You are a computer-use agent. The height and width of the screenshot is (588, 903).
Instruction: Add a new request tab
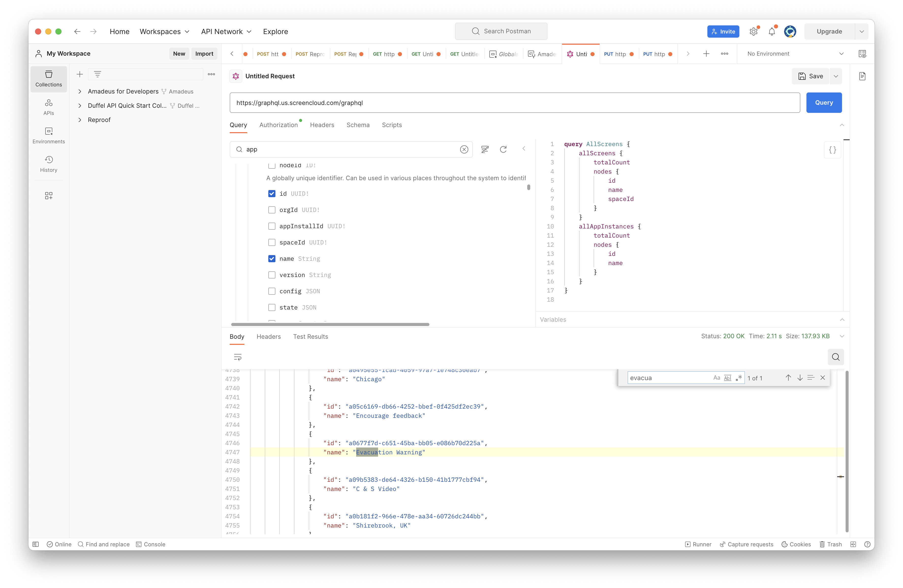point(706,54)
